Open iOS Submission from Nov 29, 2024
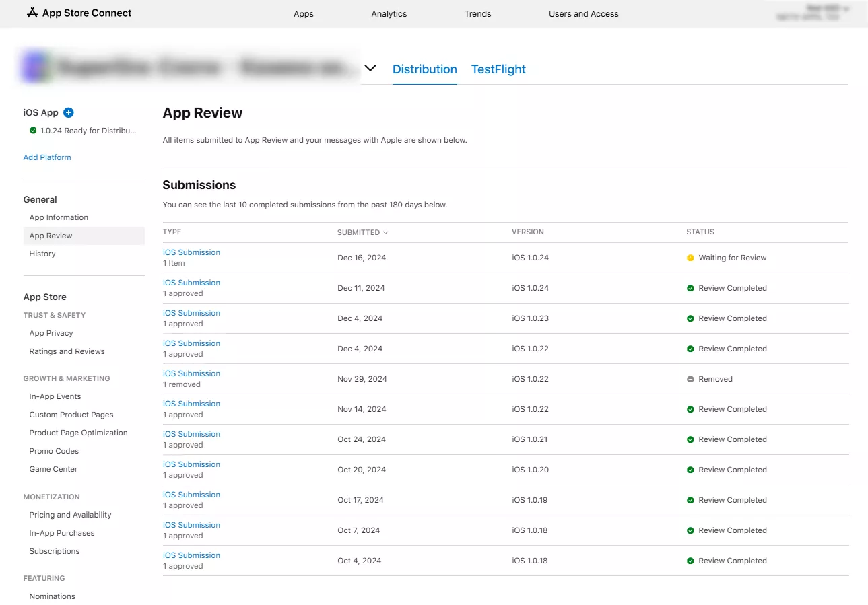This screenshot has width=868, height=605. tap(191, 373)
